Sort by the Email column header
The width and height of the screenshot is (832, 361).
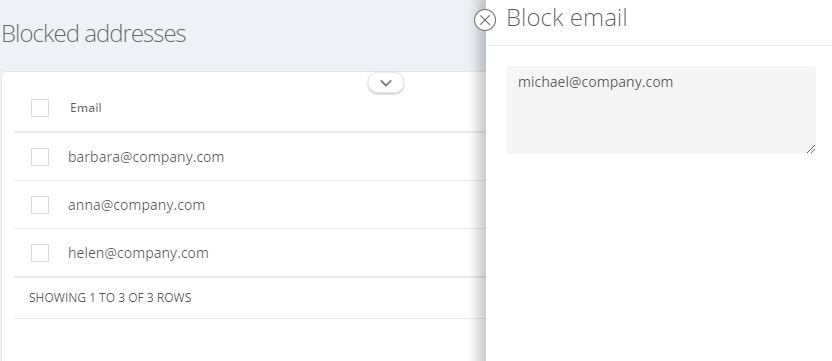(85, 108)
